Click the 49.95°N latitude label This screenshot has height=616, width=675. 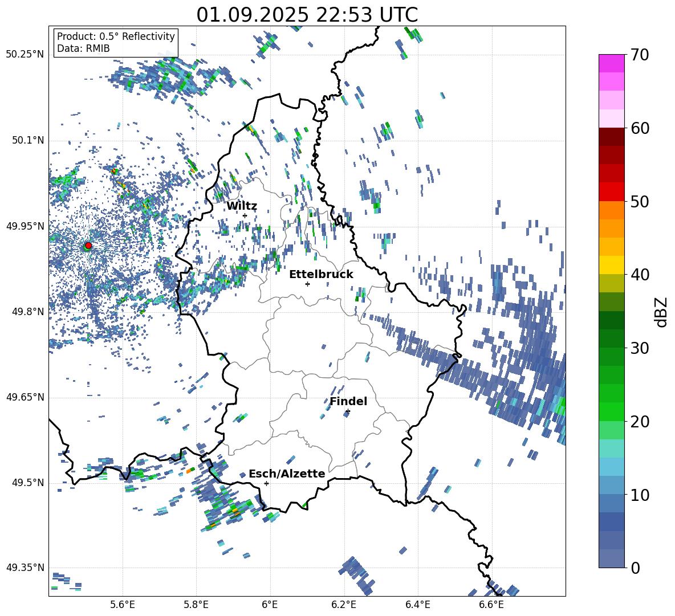(25, 226)
